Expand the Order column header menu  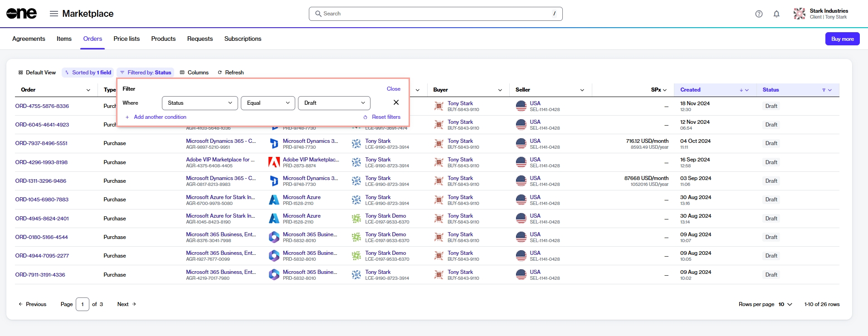point(88,90)
